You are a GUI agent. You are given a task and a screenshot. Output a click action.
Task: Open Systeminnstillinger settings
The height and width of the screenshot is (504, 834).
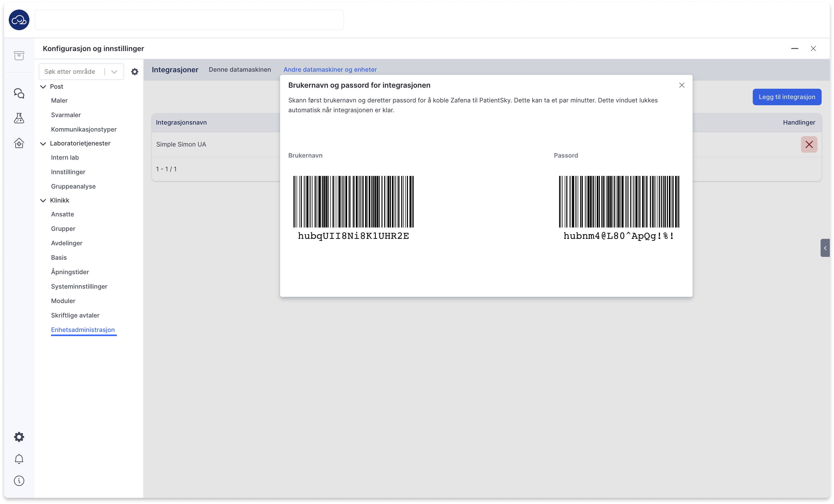tap(79, 286)
